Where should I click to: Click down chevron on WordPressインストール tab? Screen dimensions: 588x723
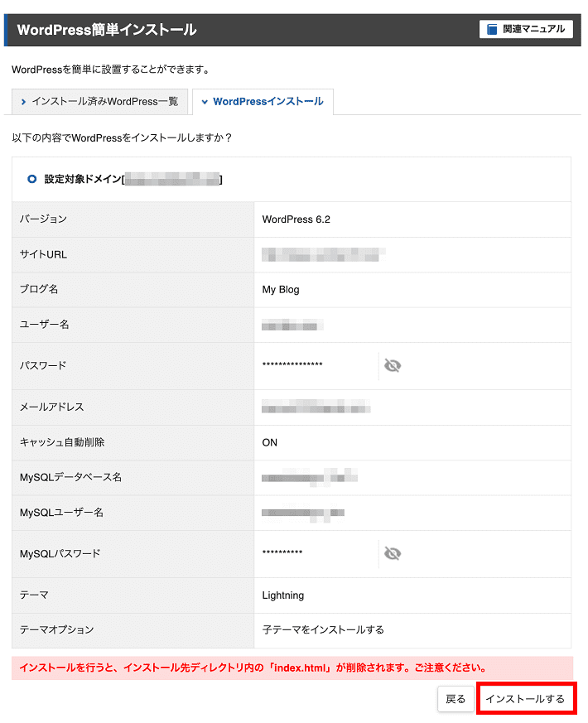(205, 101)
